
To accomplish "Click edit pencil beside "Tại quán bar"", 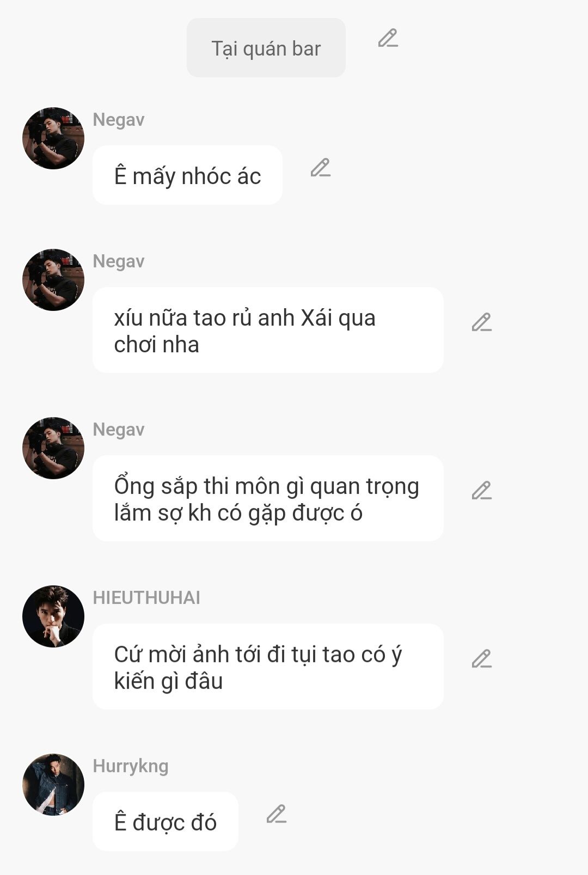I will point(388,38).
